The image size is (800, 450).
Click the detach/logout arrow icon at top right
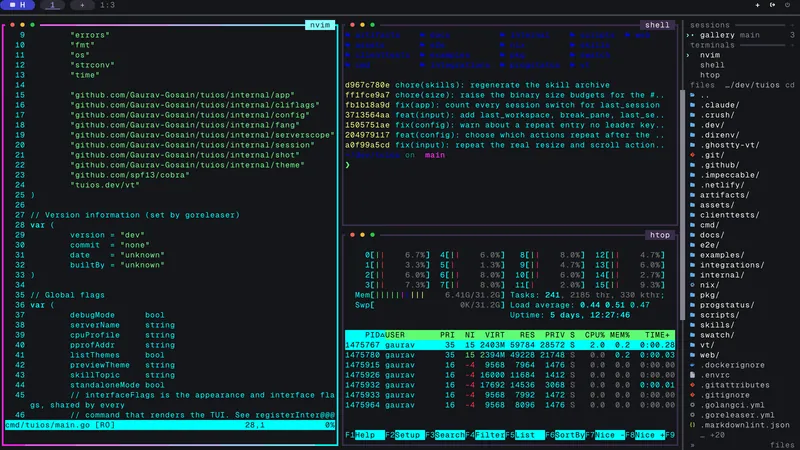(772, 5)
